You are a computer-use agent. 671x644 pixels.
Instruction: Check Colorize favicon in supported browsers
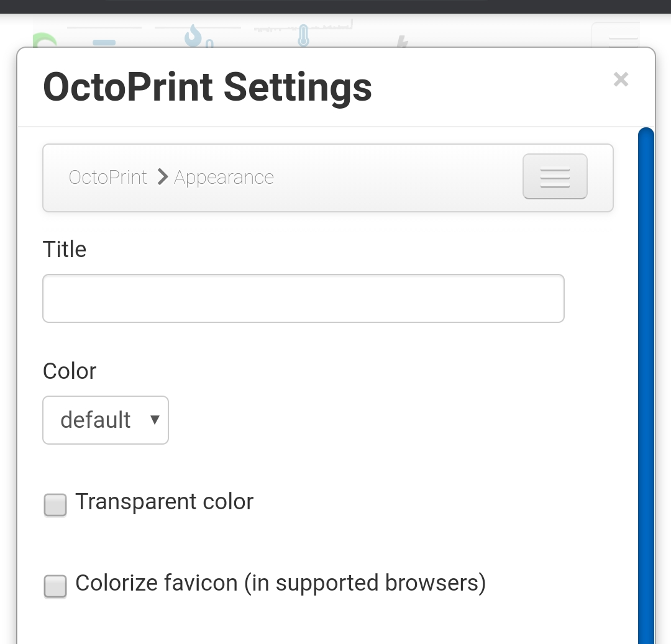[55, 586]
